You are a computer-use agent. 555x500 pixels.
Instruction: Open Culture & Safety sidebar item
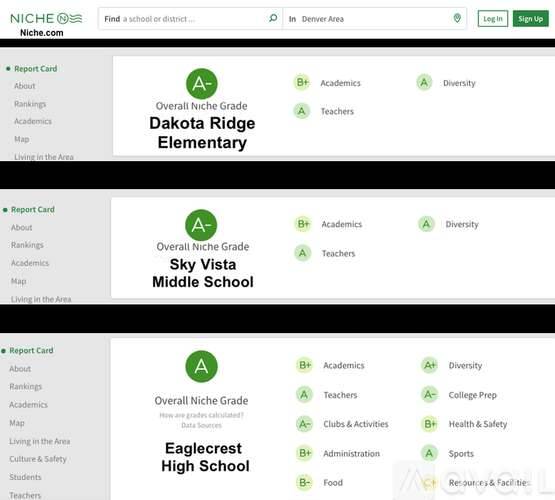38,459
